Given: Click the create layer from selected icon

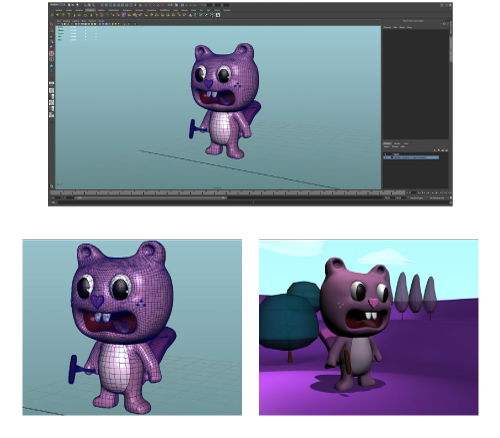Looking at the screenshot, I should (x=447, y=150).
